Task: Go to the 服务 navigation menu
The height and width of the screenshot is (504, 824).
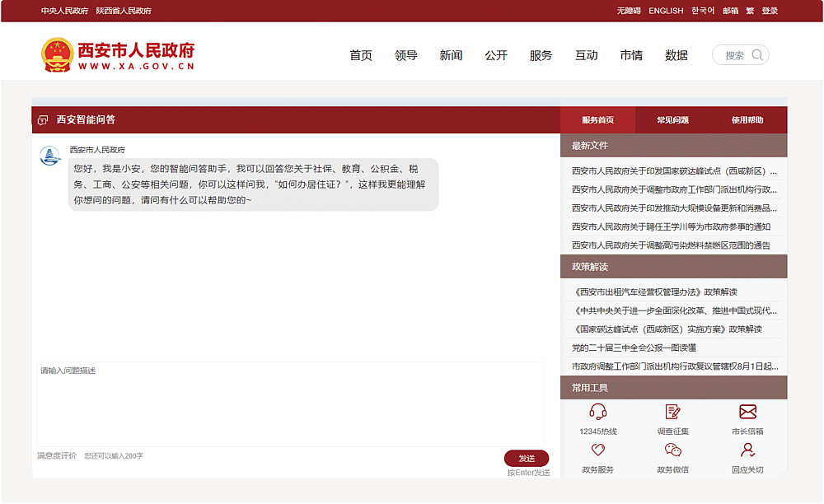Action: click(541, 55)
